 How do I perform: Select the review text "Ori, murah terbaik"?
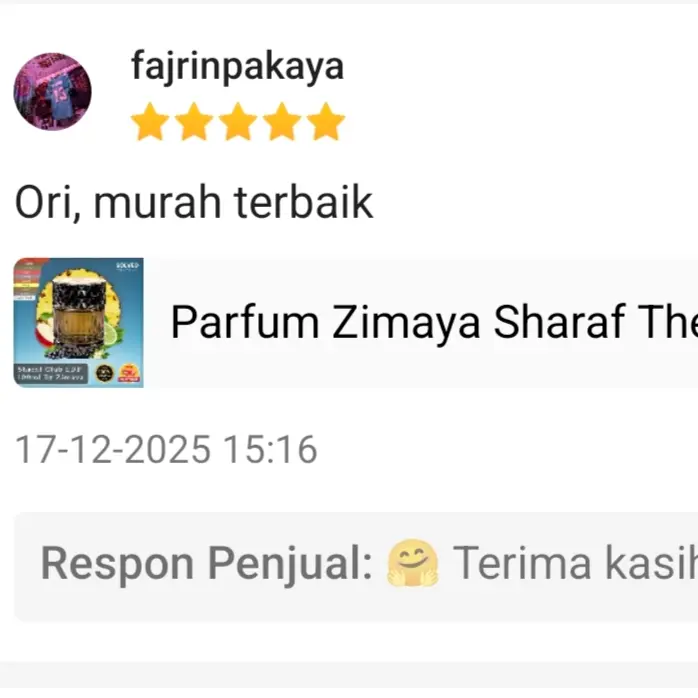[194, 203]
